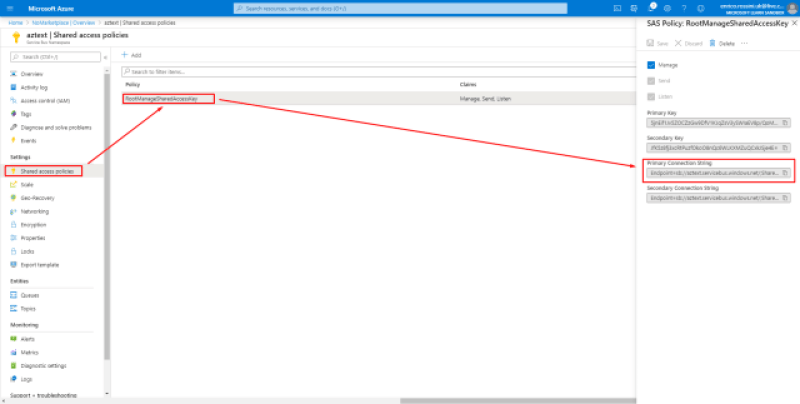Open the Help question mark icon

tap(684, 9)
